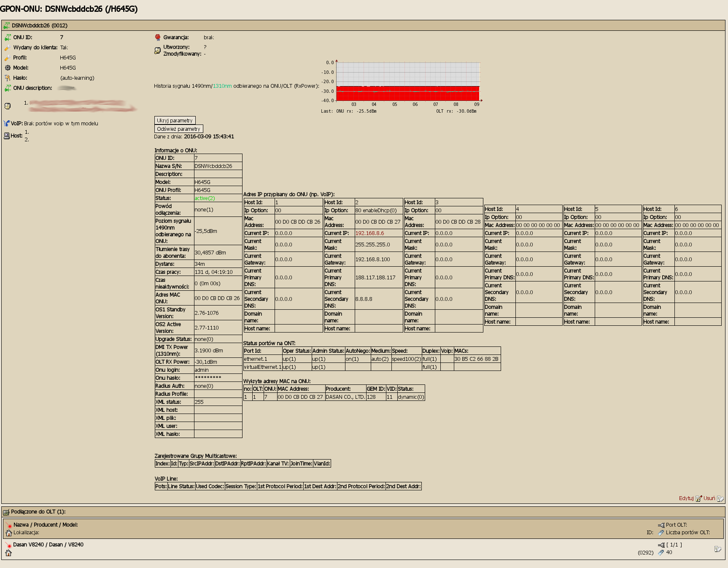This screenshot has height=568, width=728.
Task: Click the house icon beside Lokalizacja
Action: pyautogui.click(x=9, y=533)
